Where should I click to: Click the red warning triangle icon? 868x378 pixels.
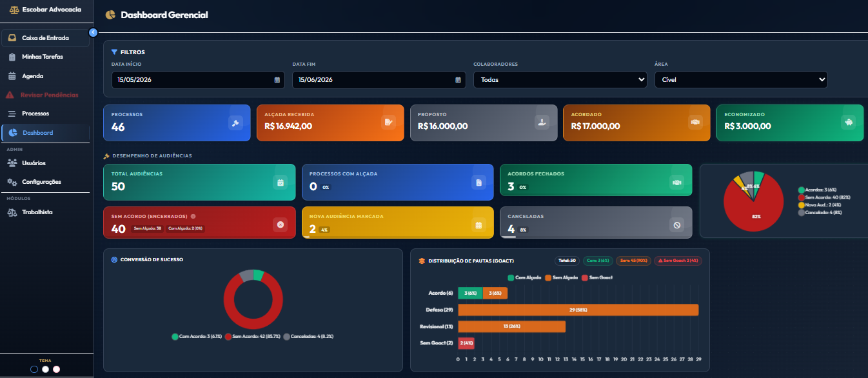(x=10, y=95)
